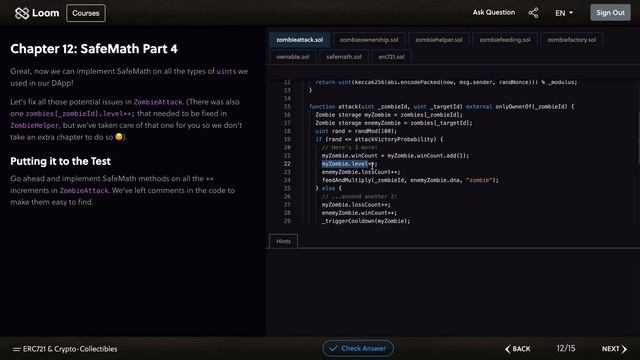The height and width of the screenshot is (360, 640).
Task: Click line 19 if rand <= attackVictoryProbability
Action: coord(379,139)
